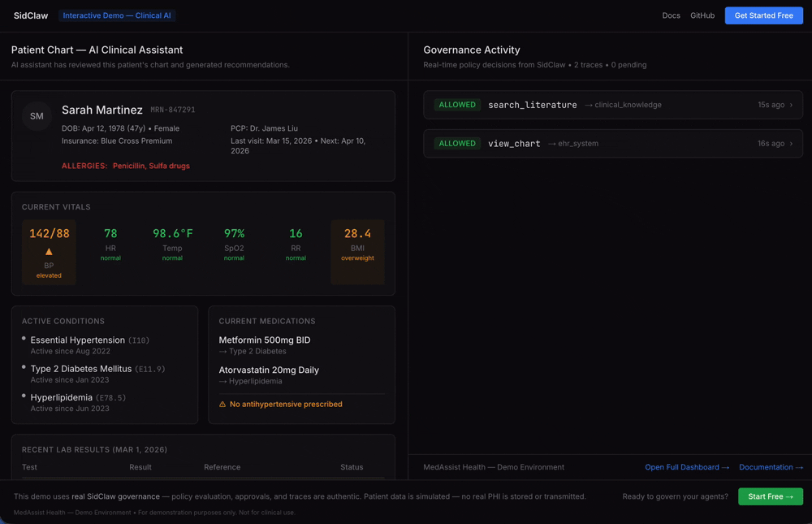Open the Docs menu item
Image resolution: width=812 pixels, height=524 pixels.
[x=671, y=15]
